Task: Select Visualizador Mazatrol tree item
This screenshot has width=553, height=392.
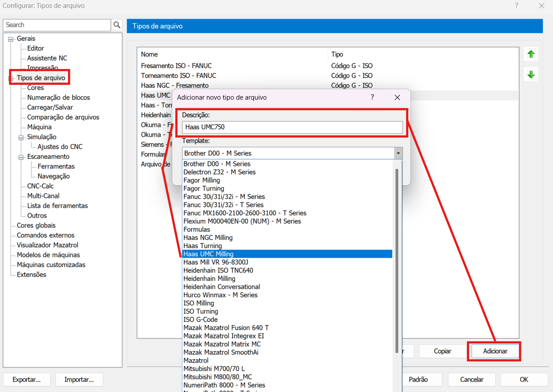Action: click(48, 245)
